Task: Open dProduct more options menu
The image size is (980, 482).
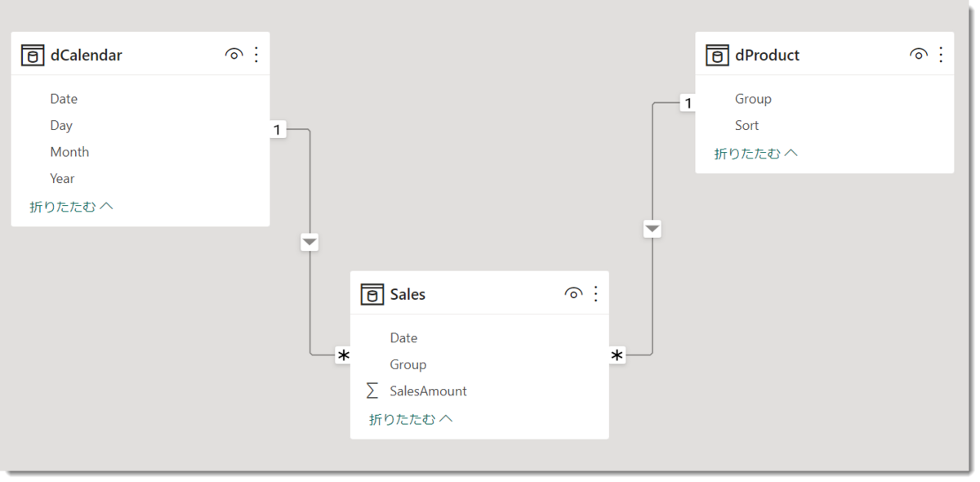Action: pos(941,55)
